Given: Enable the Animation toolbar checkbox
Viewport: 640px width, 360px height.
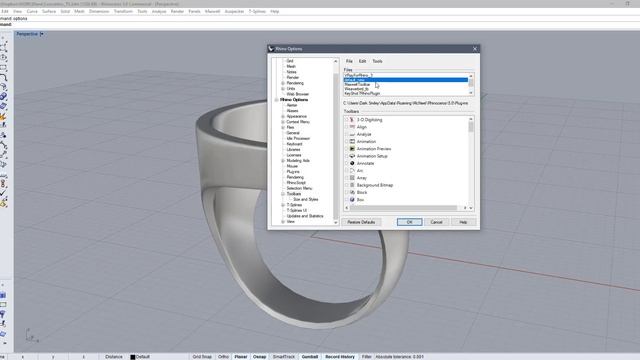Looking at the screenshot, I should tap(347, 142).
